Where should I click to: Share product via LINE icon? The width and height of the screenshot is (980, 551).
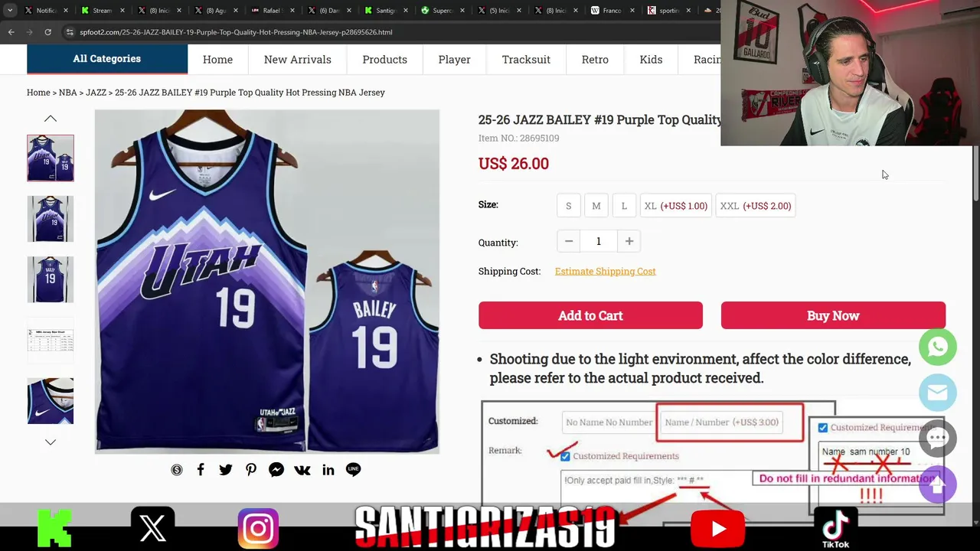[353, 470]
